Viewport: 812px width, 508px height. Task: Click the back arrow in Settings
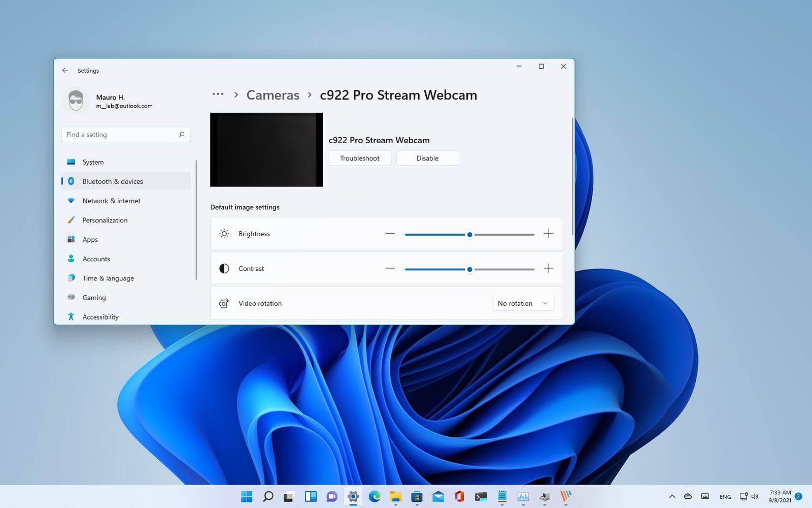65,70
